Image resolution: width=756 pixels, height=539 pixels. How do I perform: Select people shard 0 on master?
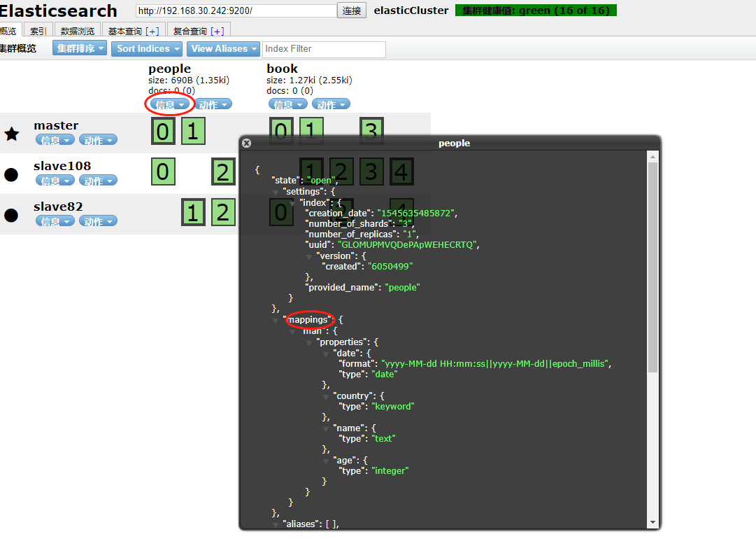pyautogui.click(x=163, y=132)
